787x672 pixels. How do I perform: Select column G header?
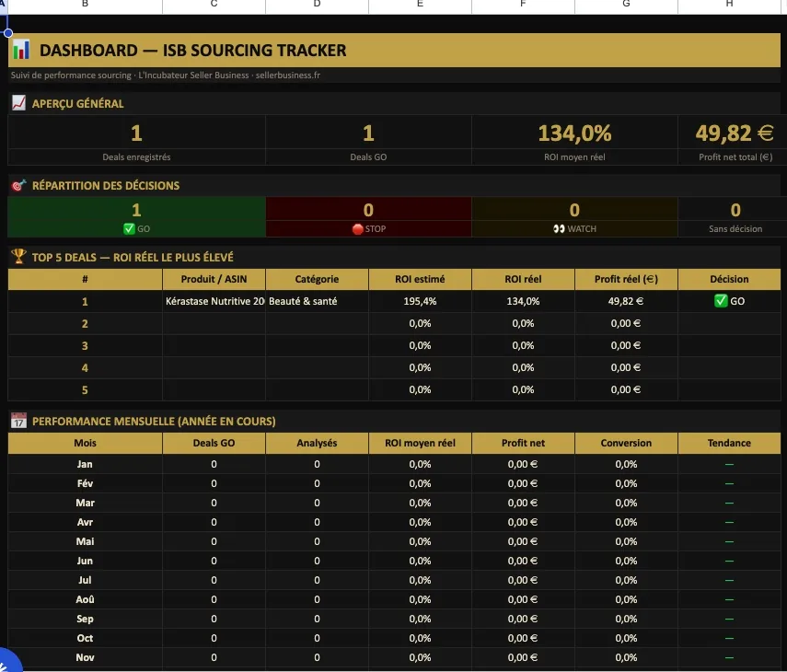click(626, 5)
